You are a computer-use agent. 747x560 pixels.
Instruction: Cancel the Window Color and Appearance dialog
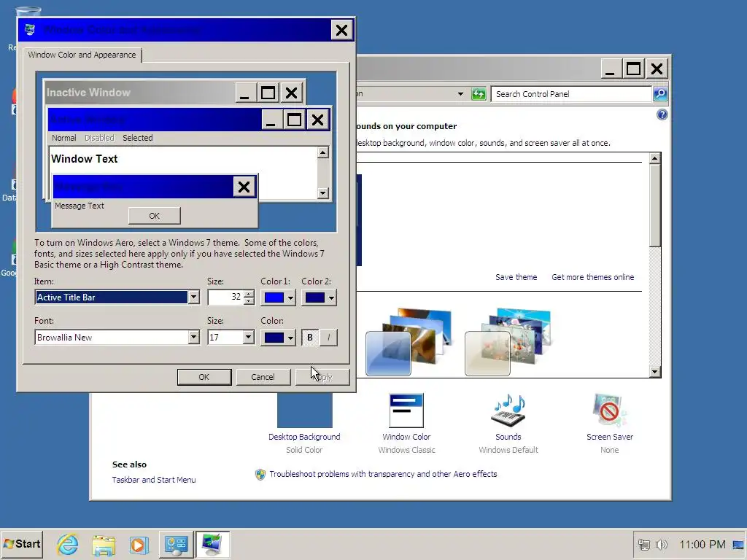263,377
